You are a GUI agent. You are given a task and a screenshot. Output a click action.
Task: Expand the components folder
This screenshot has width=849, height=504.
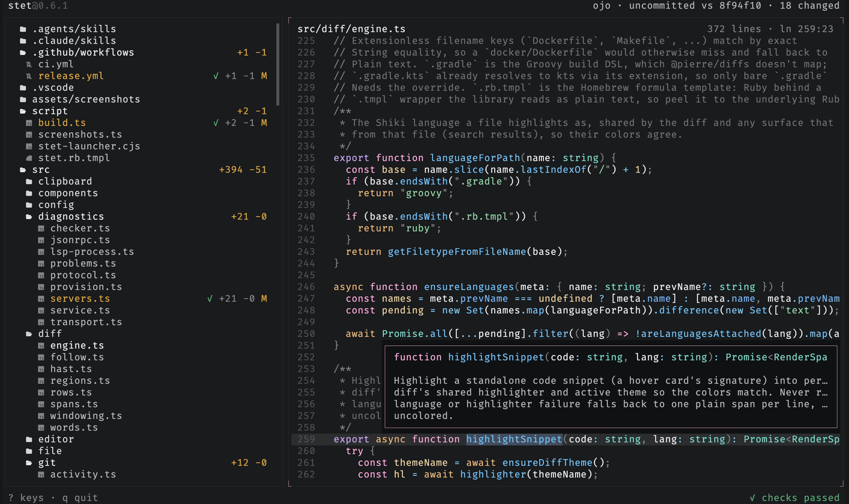pyautogui.click(x=29, y=193)
